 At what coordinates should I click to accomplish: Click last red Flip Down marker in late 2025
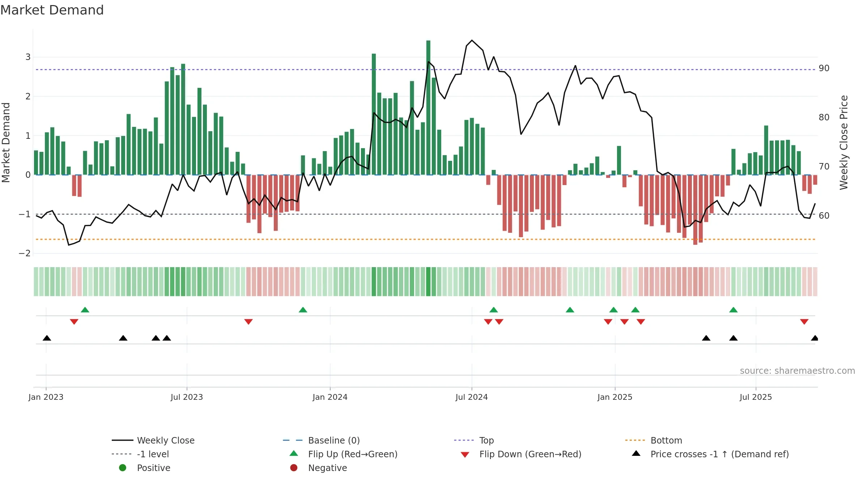(804, 322)
